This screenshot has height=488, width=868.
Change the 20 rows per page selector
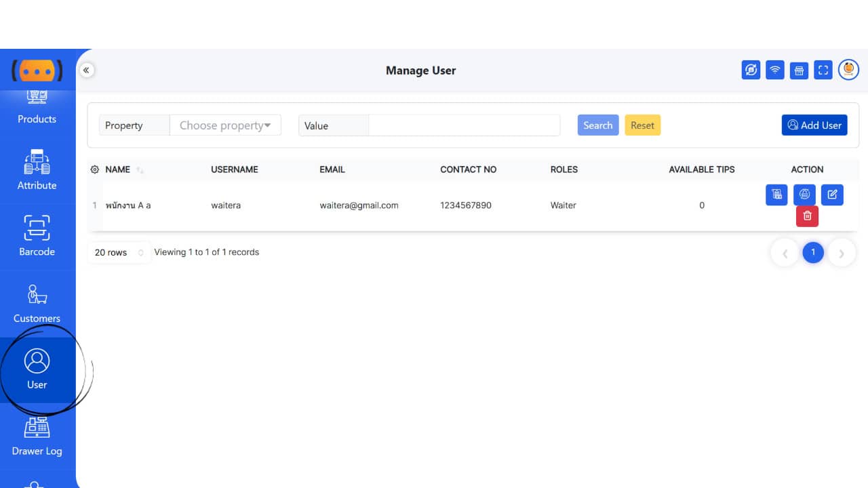point(119,252)
